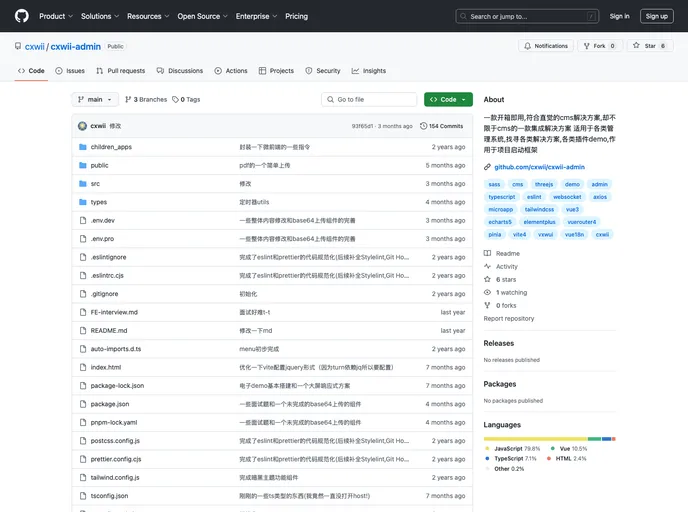Focus the Go to file input
The width and height of the screenshot is (688, 512).
[x=369, y=100]
